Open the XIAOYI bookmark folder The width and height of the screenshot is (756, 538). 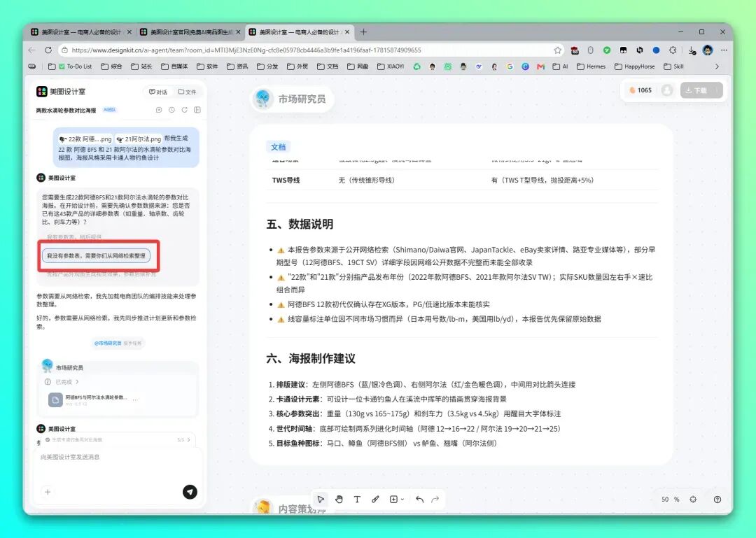pyautogui.click(x=391, y=66)
